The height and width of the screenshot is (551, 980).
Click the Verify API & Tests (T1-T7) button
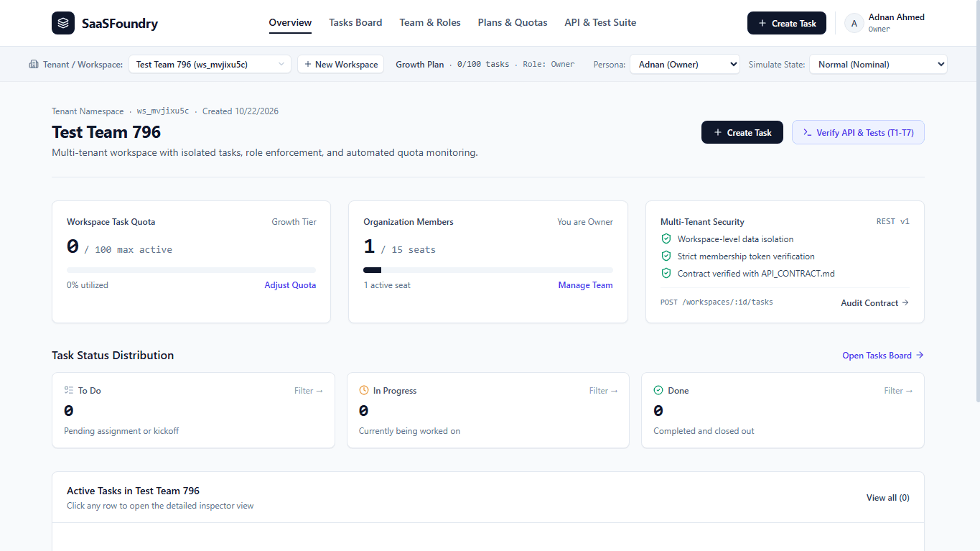pyautogui.click(x=858, y=132)
